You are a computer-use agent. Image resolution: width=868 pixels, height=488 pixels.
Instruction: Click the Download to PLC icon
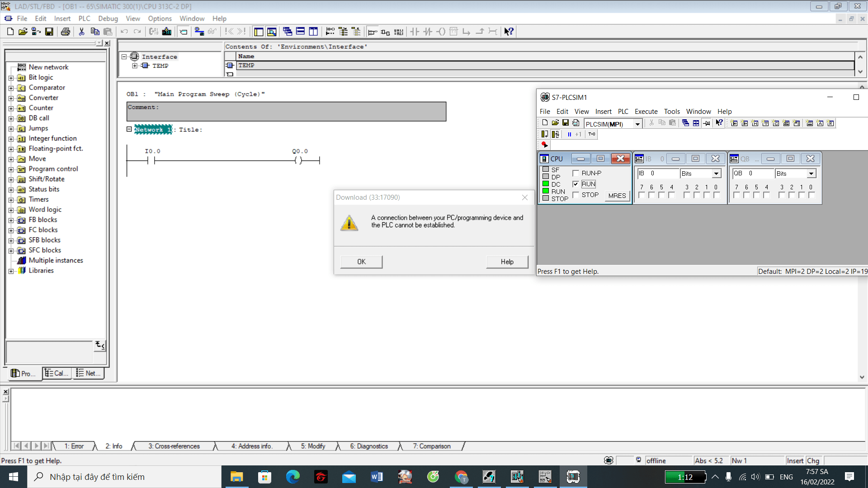click(166, 32)
